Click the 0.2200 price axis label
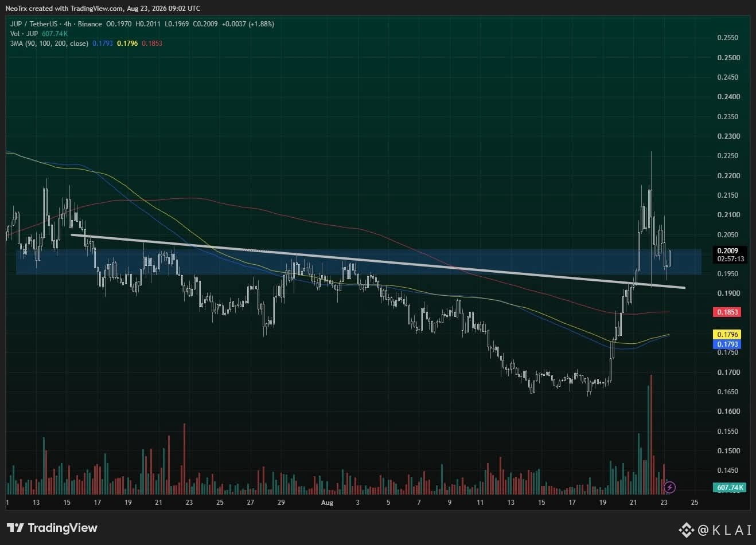The image size is (756, 545). point(728,176)
